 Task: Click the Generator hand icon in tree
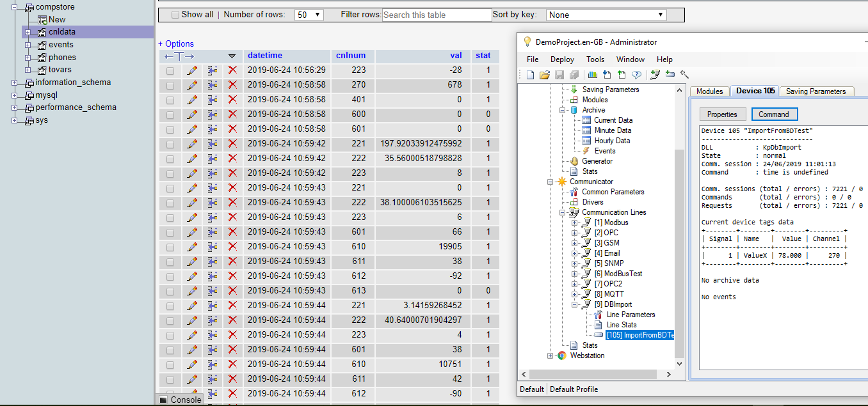(575, 161)
